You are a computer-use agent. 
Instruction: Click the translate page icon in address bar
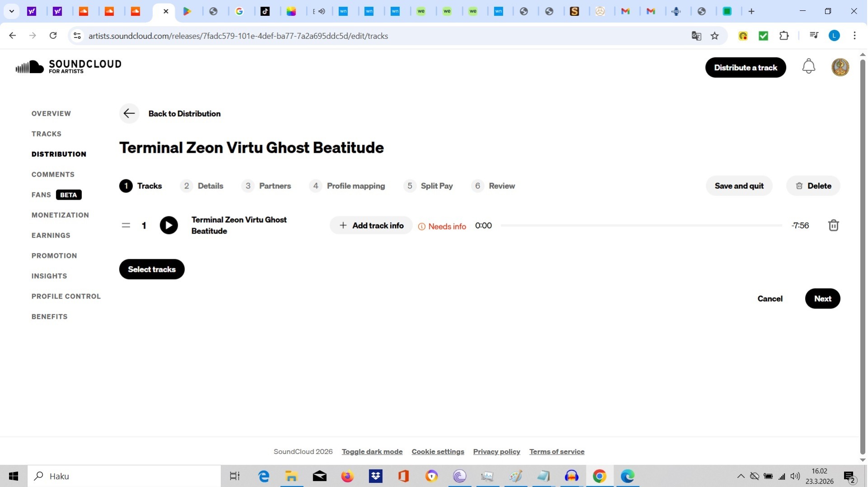[x=696, y=36]
